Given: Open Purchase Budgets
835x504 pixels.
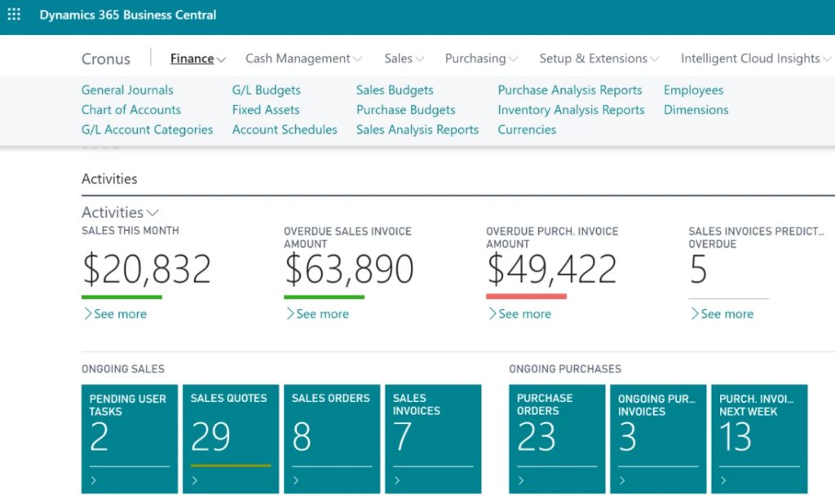Looking at the screenshot, I should (406, 110).
